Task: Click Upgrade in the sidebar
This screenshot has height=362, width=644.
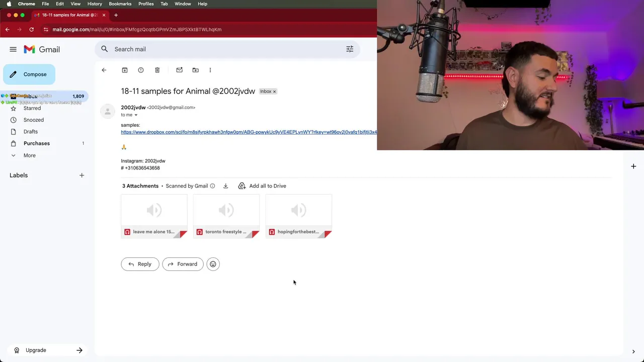Action: [36, 350]
